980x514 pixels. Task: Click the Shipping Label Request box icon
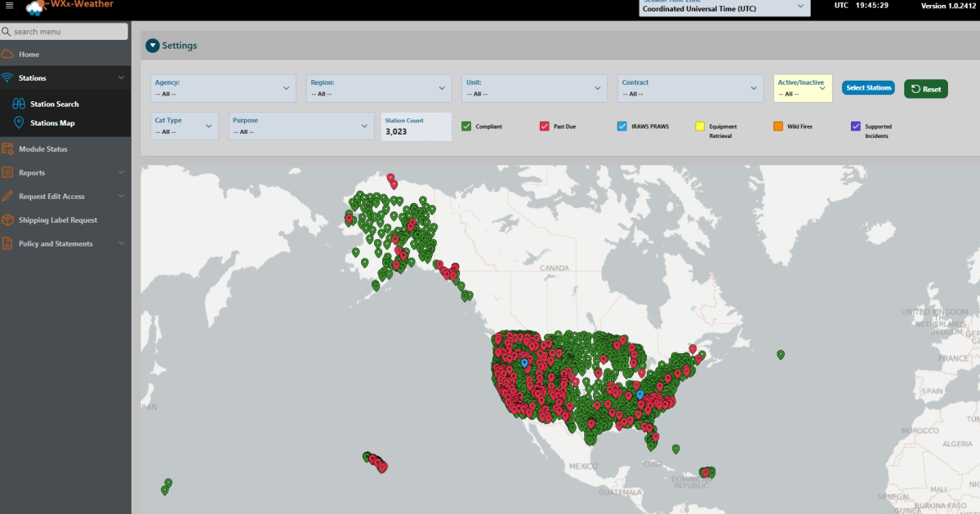coord(7,220)
